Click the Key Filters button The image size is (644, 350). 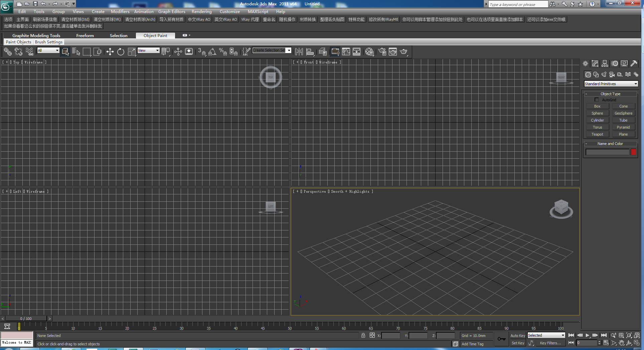[550, 343]
